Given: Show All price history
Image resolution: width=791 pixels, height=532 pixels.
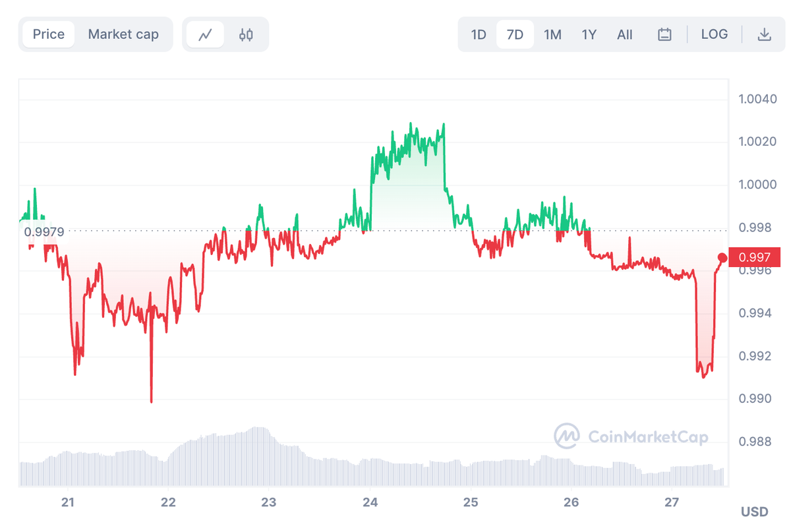Looking at the screenshot, I should click(x=624, y=34).
